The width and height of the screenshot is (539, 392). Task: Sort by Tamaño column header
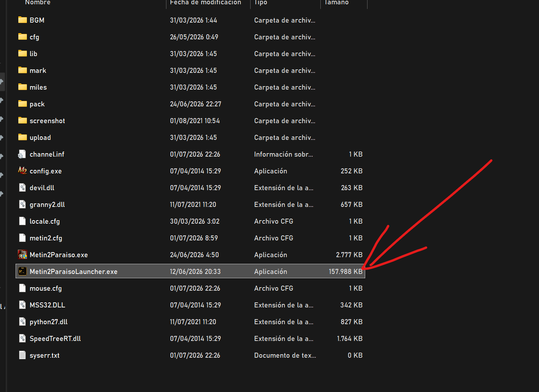click(336, 3)
